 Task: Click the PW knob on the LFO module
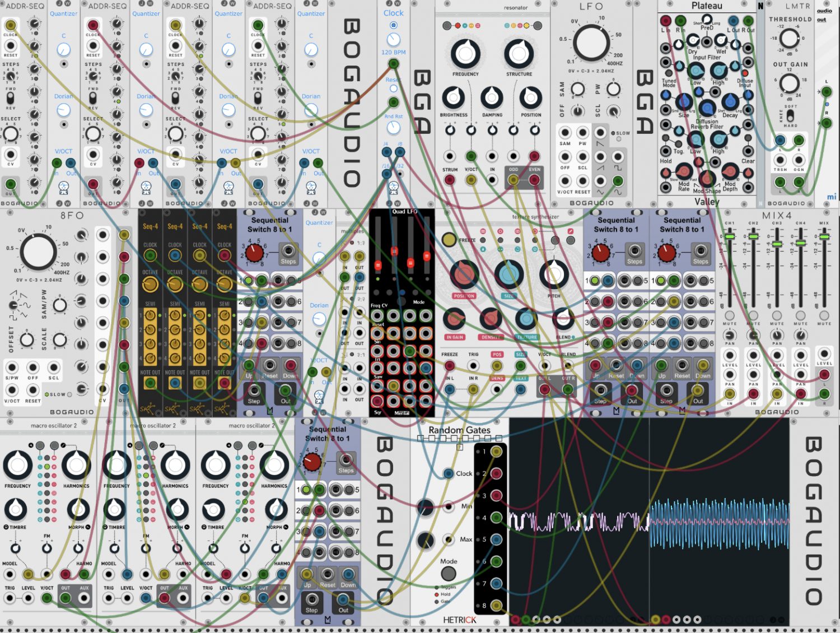coord(614,90)
